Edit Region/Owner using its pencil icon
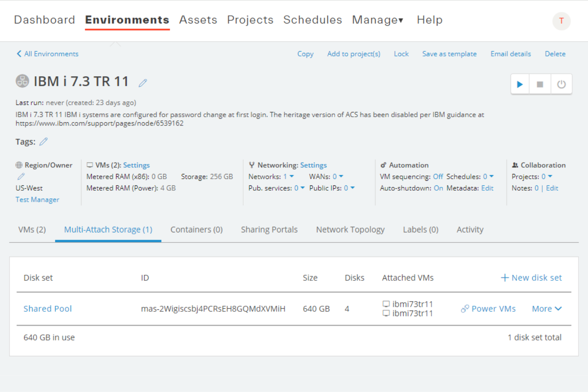The height and width of the screenshot is (392, 588). 21,176
